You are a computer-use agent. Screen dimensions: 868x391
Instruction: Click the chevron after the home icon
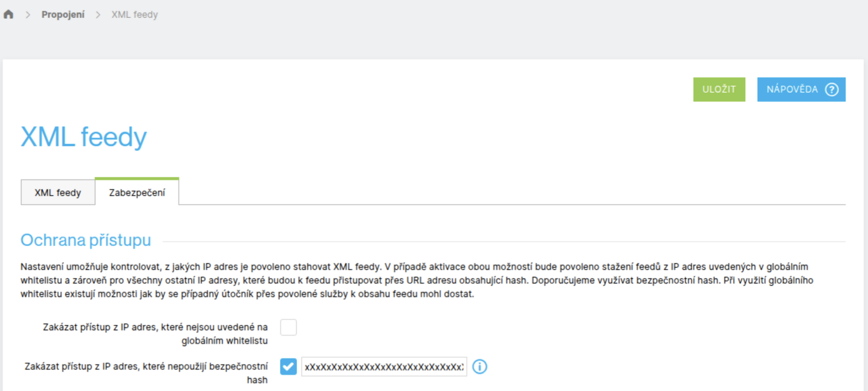[x=28, y=15]
